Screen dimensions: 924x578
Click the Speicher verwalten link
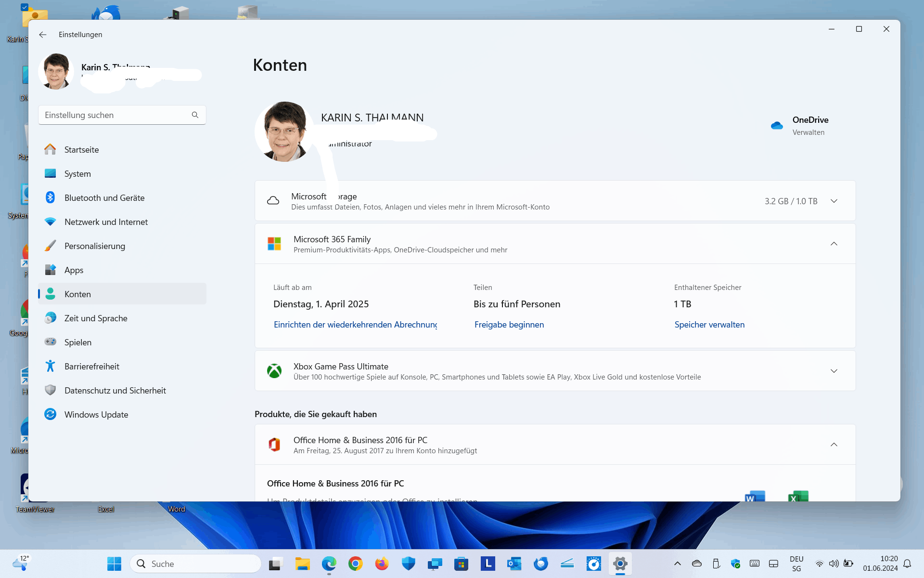point(709,325)
